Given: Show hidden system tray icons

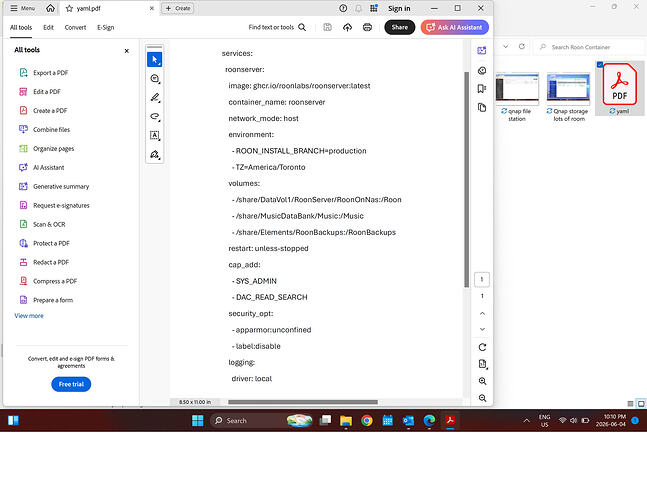Looking at the screenshot, I should tap(527, 421).
